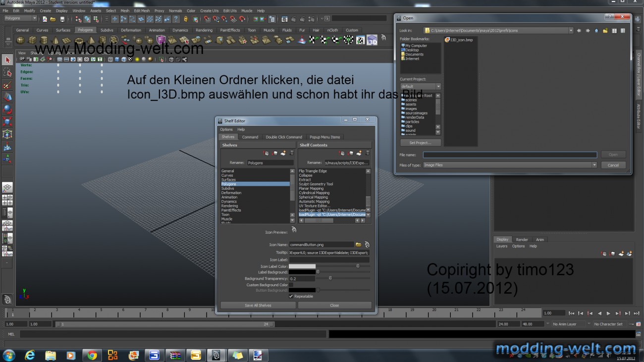The image size is (644, 362).
Task: Switch to the Rendering shelf tab
Action: 204,30
